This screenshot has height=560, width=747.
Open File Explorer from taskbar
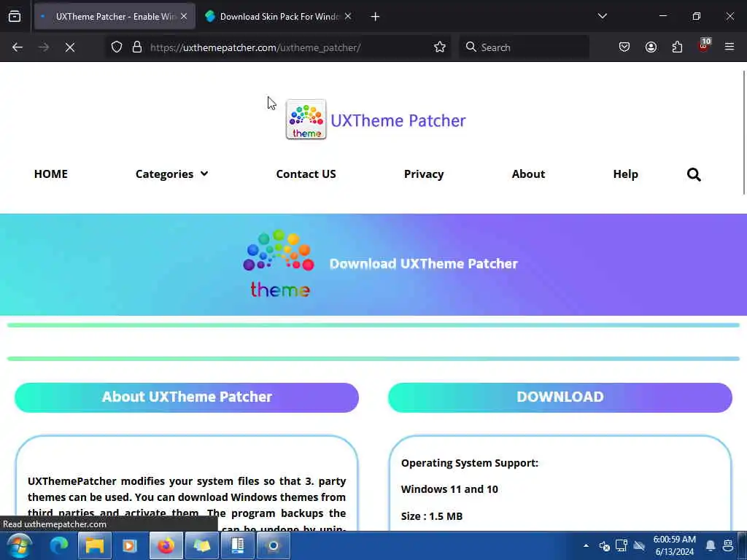[95, 545]
